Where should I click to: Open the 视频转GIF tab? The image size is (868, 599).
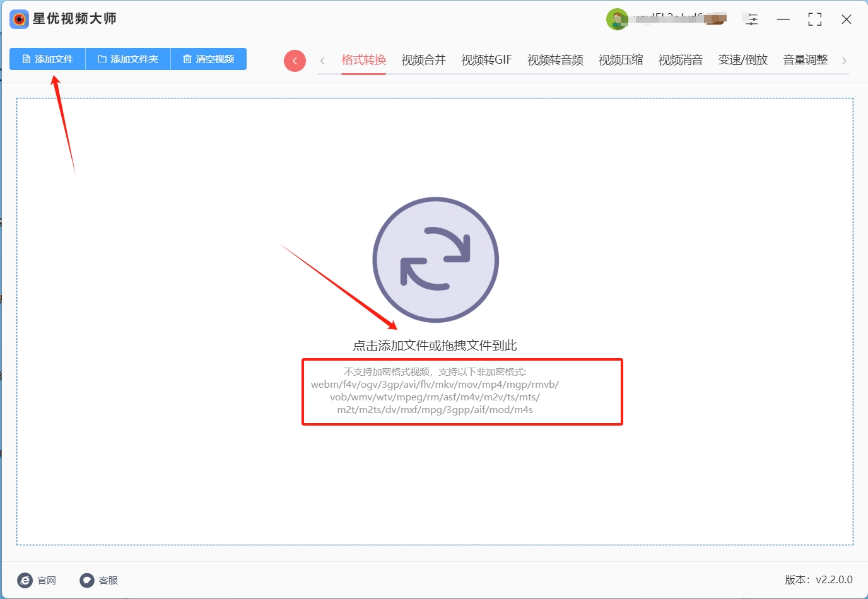486,60
